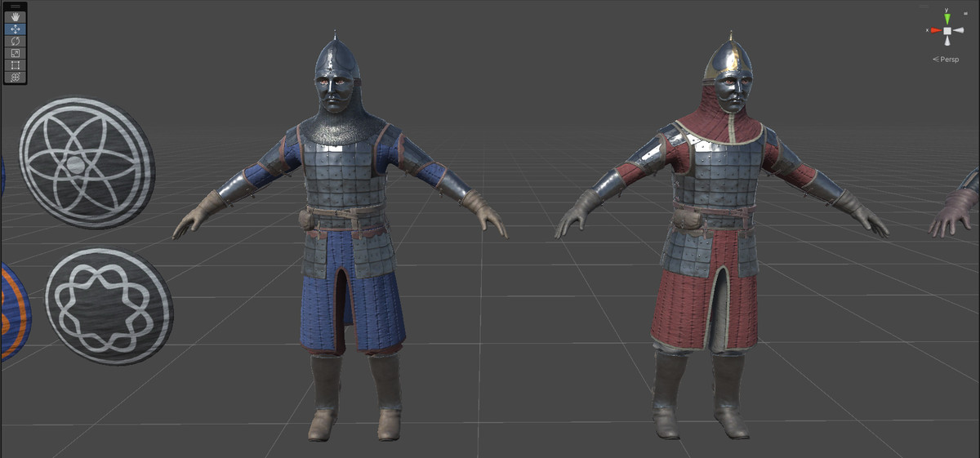The image size is (980, 458).
Task: Click the green Y axis gizmo cone
Action: tap(947, 17)
